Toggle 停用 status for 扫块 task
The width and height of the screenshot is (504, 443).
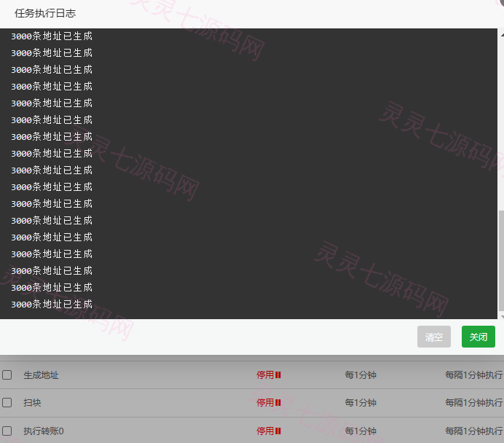(x=269, y=403)
